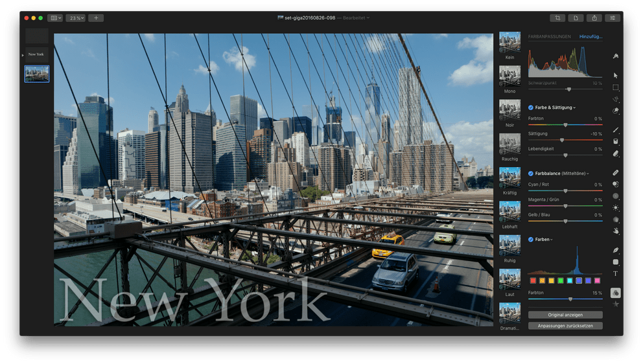Viewport: 643px width, 364px height.
Task: Select the Warp tool icon
Action: point(616,220)
